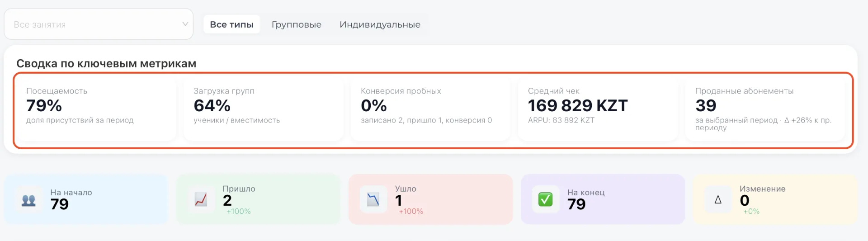Click the falling chart icon in Ушло card
This screenshot has width=868, height=241.
coord(373,199)
